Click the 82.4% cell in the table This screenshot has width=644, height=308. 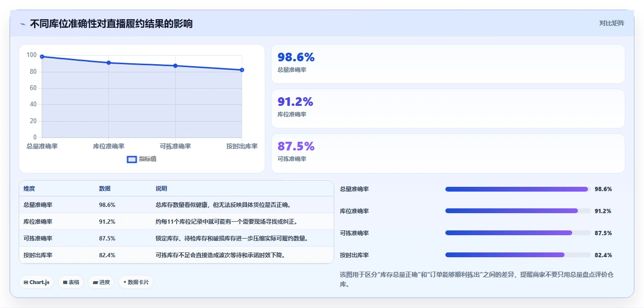[x=107, y=255]
